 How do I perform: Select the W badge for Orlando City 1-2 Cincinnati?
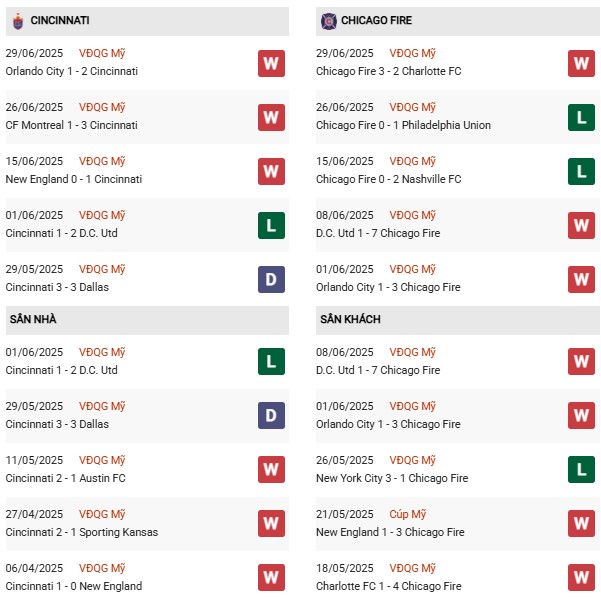coord(271,63)
